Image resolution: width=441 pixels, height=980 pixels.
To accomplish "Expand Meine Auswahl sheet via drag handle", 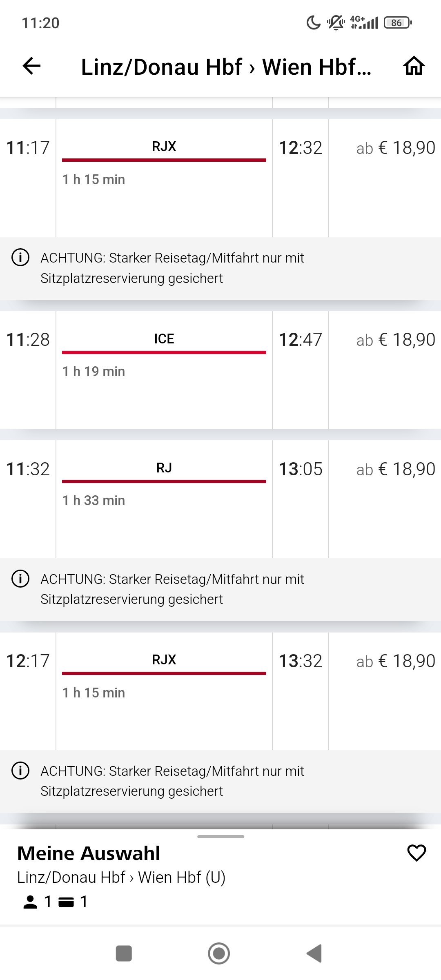I will pos(220,837).
